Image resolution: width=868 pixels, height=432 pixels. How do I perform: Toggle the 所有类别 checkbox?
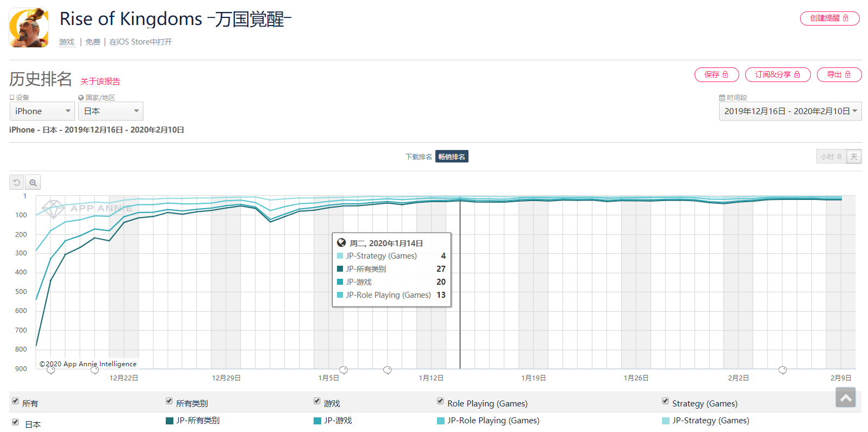coord(169,401)
